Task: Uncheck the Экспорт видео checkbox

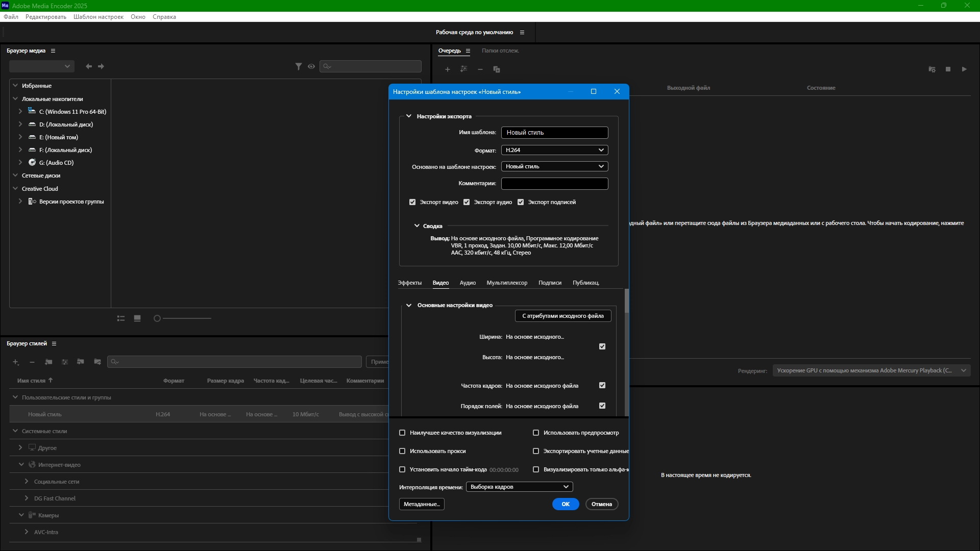Action: (412, 202)
